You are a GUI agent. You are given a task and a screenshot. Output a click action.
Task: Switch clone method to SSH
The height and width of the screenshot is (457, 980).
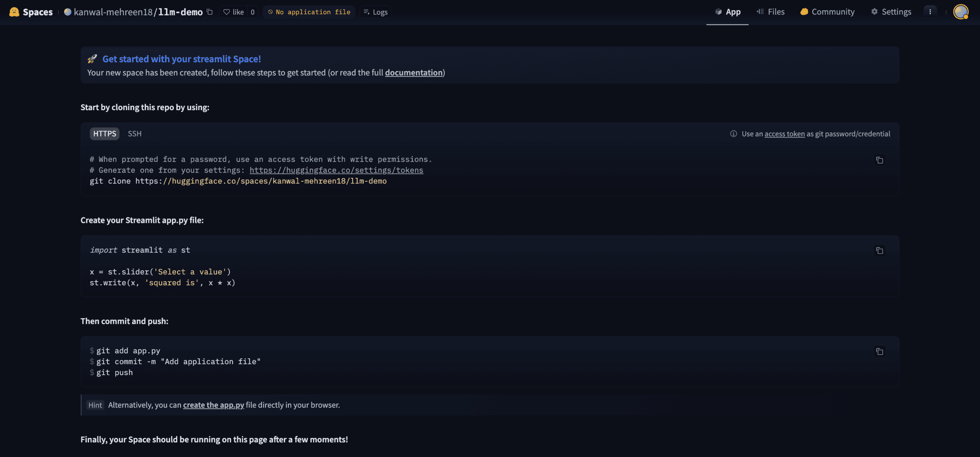click(134, 133)
